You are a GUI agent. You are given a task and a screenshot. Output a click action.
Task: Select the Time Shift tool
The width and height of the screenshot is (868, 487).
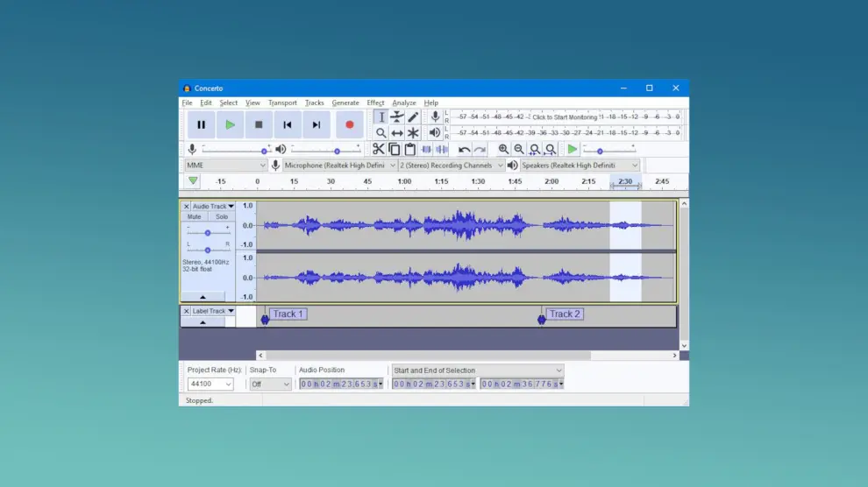(397, 133)
